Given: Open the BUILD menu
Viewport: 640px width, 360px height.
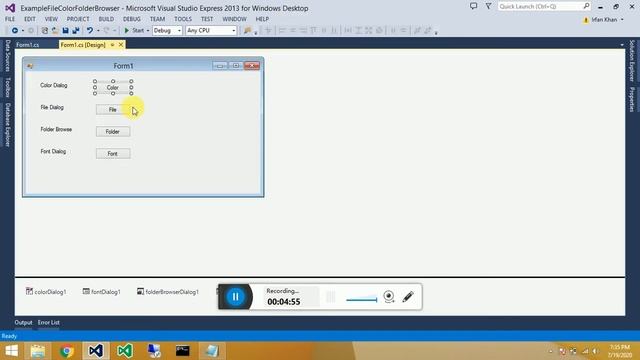Looking at the screenshot, I should [x=106, y=19].
